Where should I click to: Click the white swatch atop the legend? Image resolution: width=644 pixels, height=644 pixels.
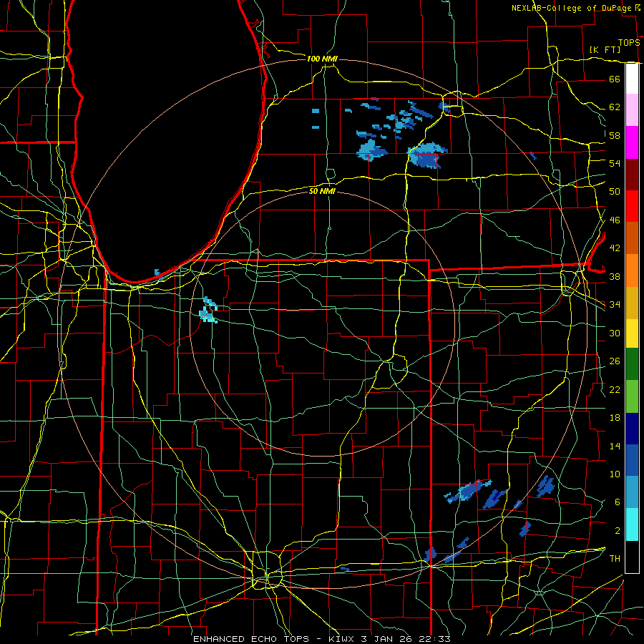click(x=632, y=79)
